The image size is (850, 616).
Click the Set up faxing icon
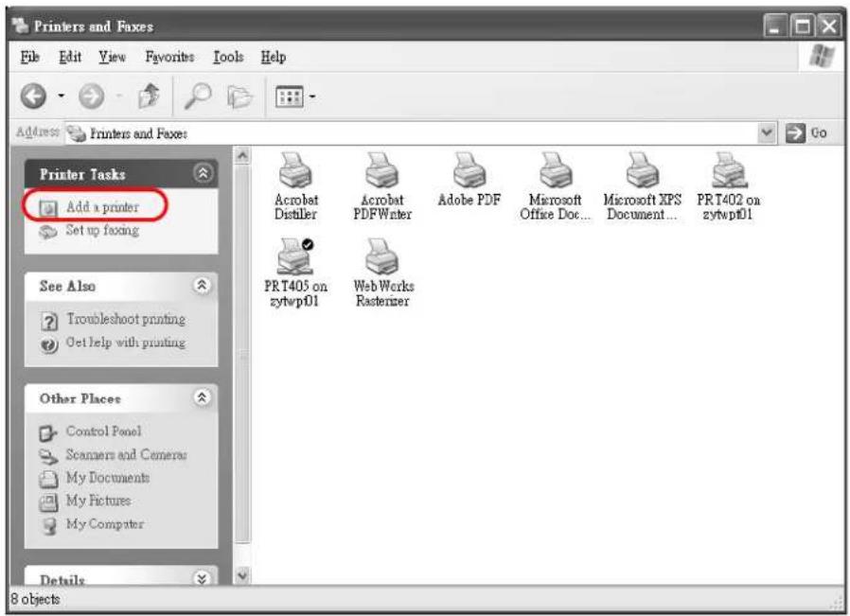48,232
